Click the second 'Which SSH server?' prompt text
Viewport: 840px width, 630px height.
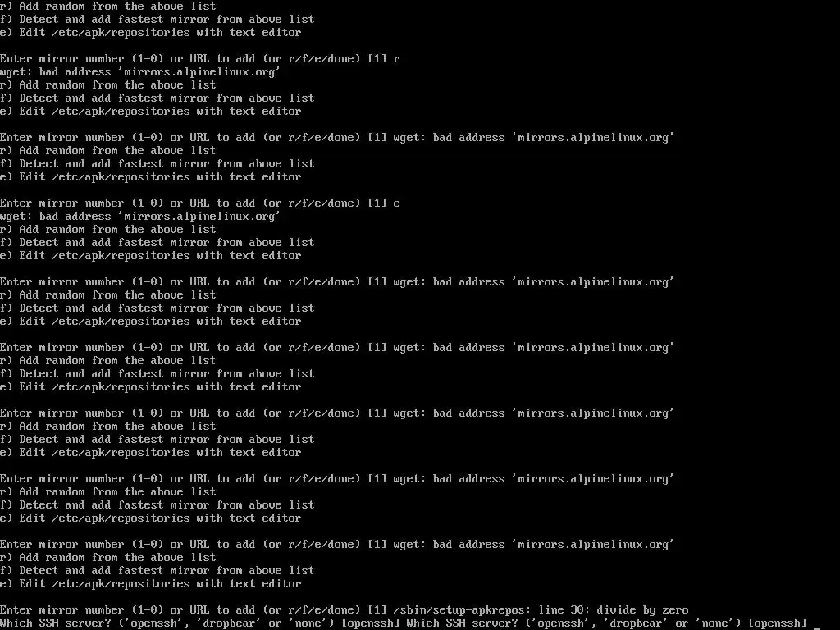click(x=462, y=623)
